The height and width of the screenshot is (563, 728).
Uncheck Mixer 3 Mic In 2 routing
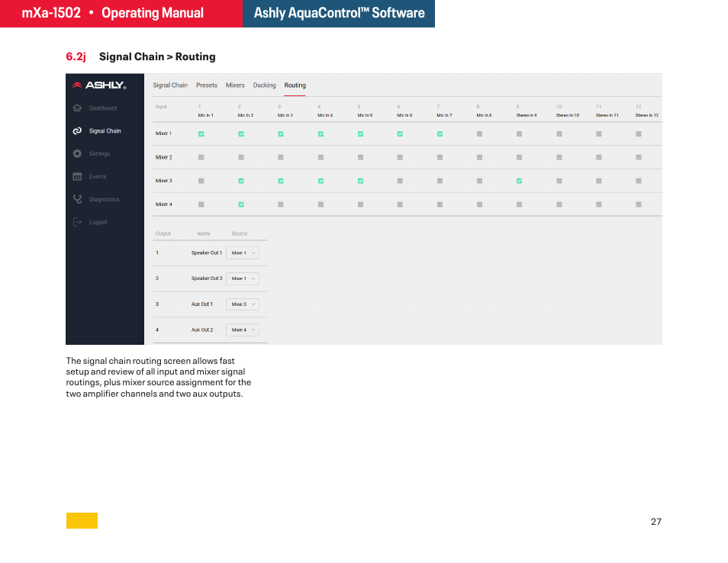coord(241,181)
